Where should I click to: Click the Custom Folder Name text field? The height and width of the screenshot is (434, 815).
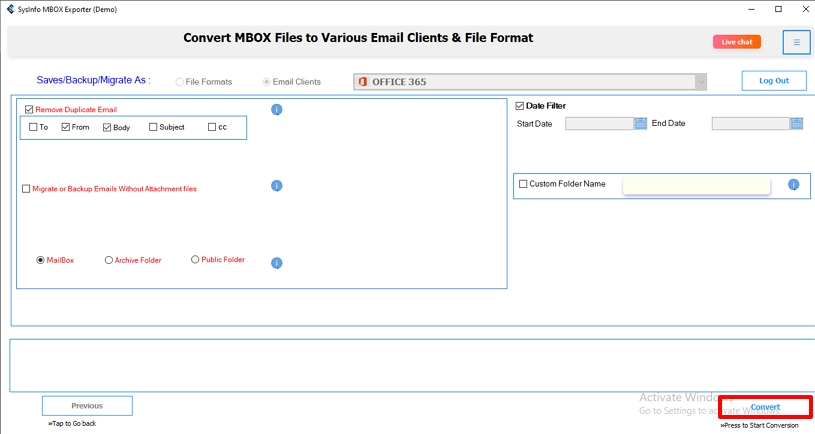tap(696, 186)
